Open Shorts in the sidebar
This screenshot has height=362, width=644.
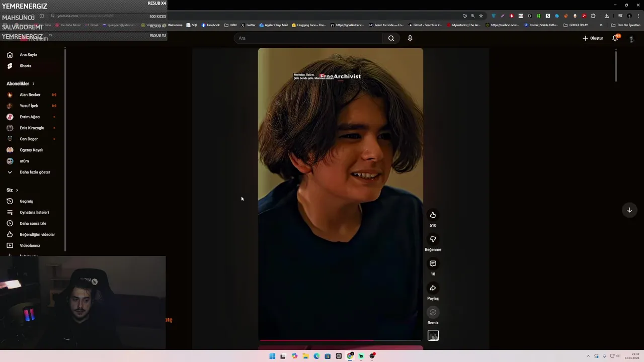(x=25, y=66)
